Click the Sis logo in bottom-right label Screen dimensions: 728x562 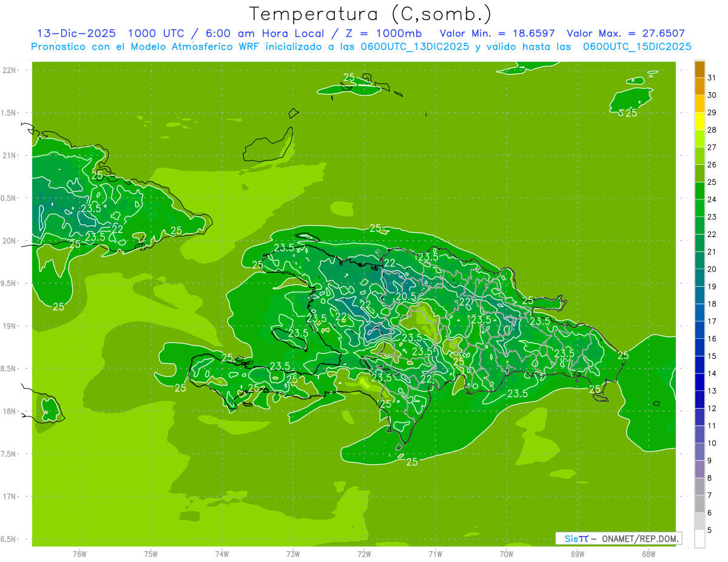point(572,538)
